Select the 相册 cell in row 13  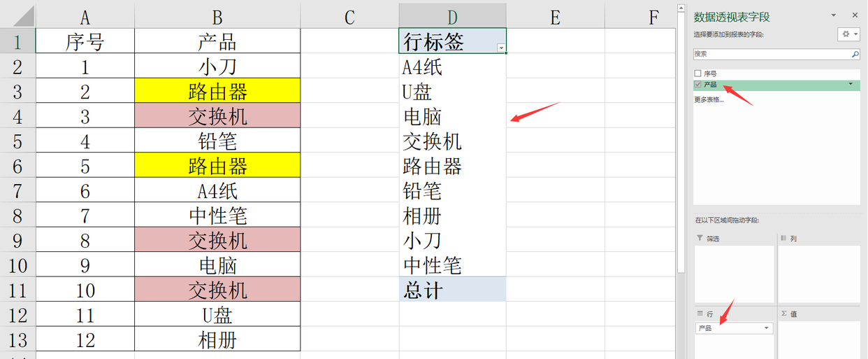tap(217, 340)
